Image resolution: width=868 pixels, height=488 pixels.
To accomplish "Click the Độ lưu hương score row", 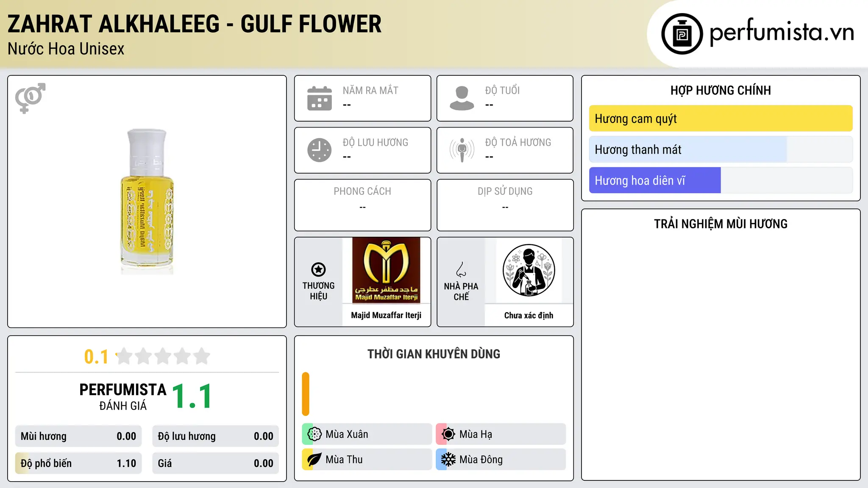I will coord(215,436).
